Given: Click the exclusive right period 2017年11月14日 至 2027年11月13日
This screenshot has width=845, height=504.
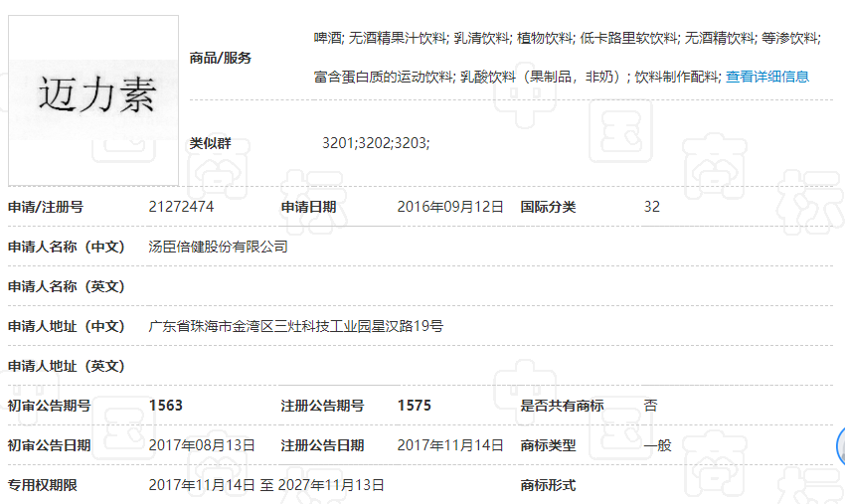Looking at the screenshot, I should point(266,485).
